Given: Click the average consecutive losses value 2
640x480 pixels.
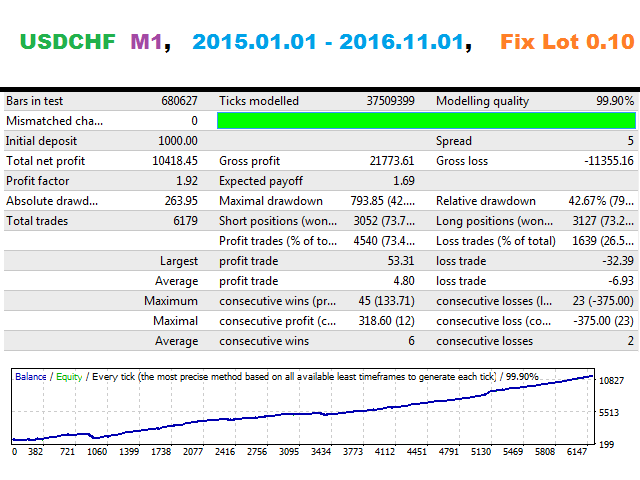Looking at the screenshot, I should [x=631, y=341].
